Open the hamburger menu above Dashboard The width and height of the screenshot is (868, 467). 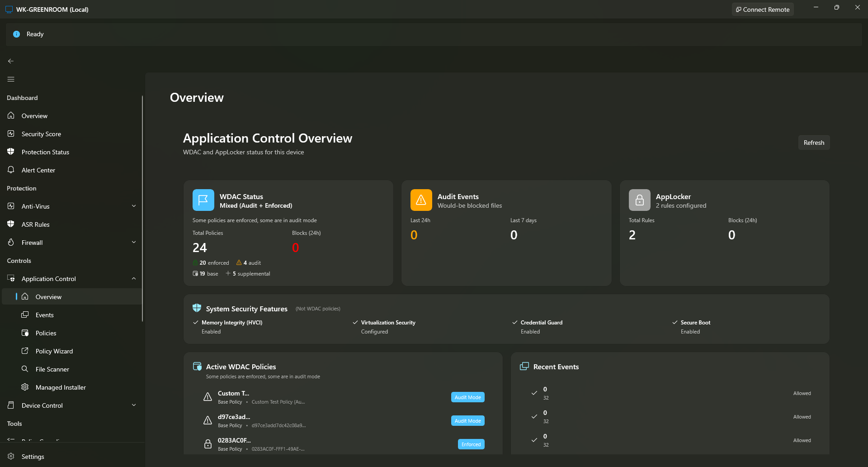point(11,79)
